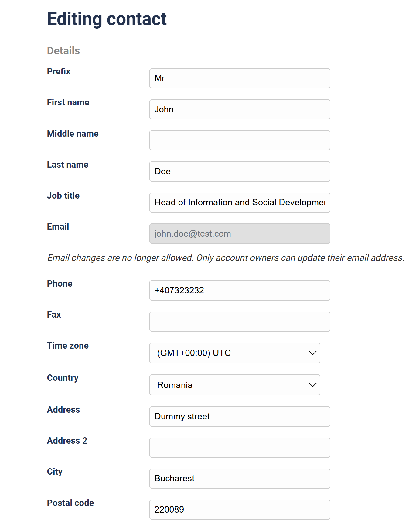Click the Phone number field
Image resolution: width=419 pixels, height=532 pixels.
point(240,290)
